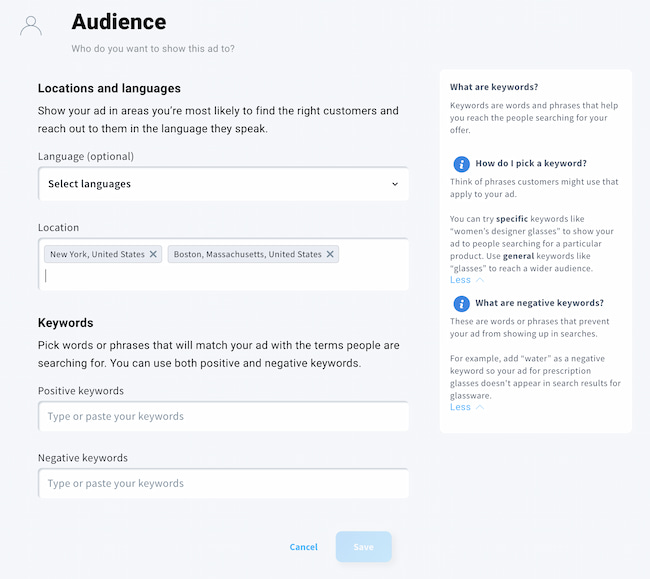
Task: Click the 'Keywords' section heading
Action: pos(65,322)
